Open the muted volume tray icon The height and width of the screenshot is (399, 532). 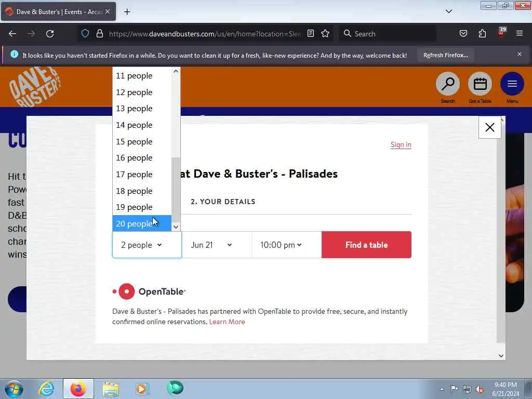480,389
